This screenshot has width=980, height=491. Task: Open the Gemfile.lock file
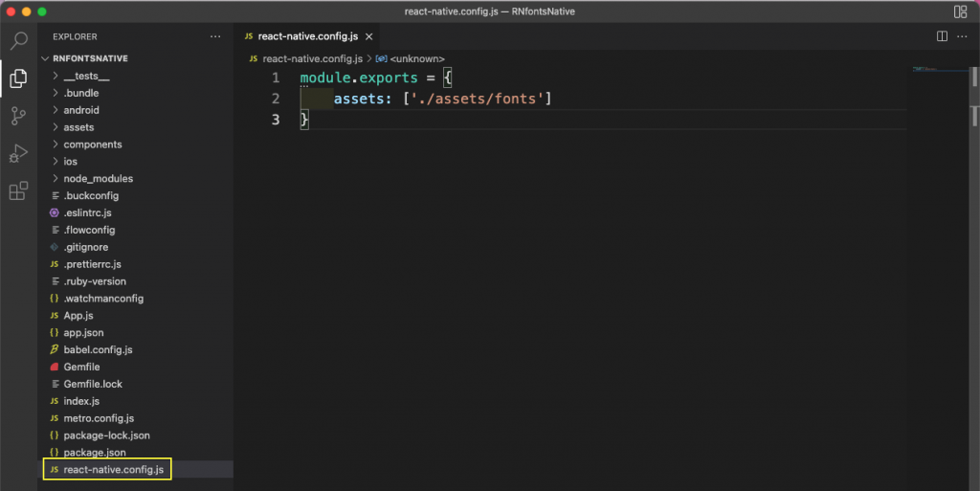pos(135,384)
